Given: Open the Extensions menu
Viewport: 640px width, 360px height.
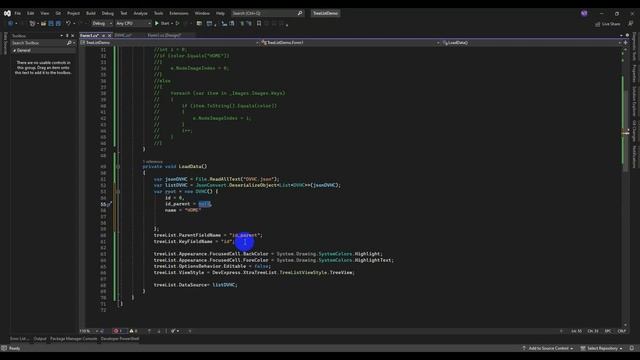Looking at the screenshot, I should pos(179,13).
